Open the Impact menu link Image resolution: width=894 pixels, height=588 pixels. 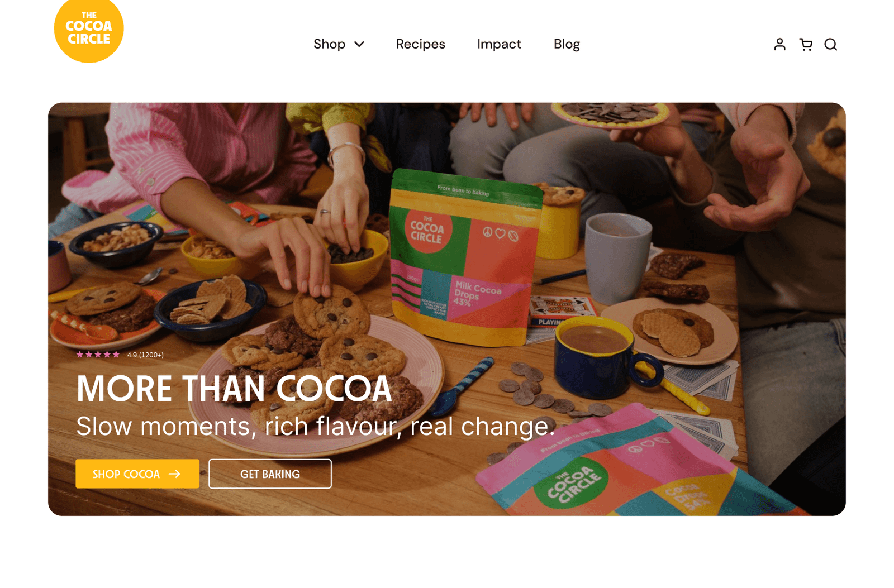pyautogui.click(x=499, y=44)
